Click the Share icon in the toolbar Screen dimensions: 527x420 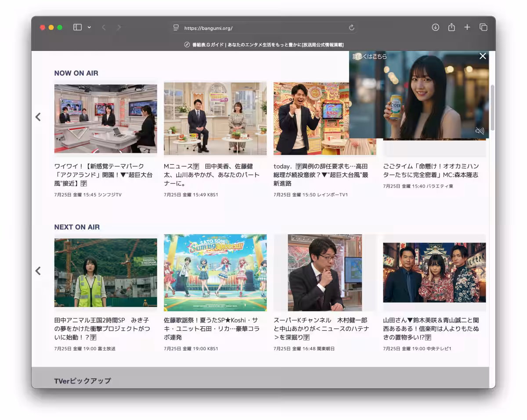[x=451, y=27]
